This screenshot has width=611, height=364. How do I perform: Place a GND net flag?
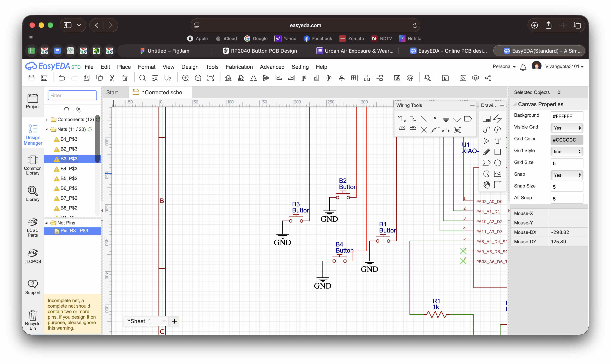(x=446, y=119)
